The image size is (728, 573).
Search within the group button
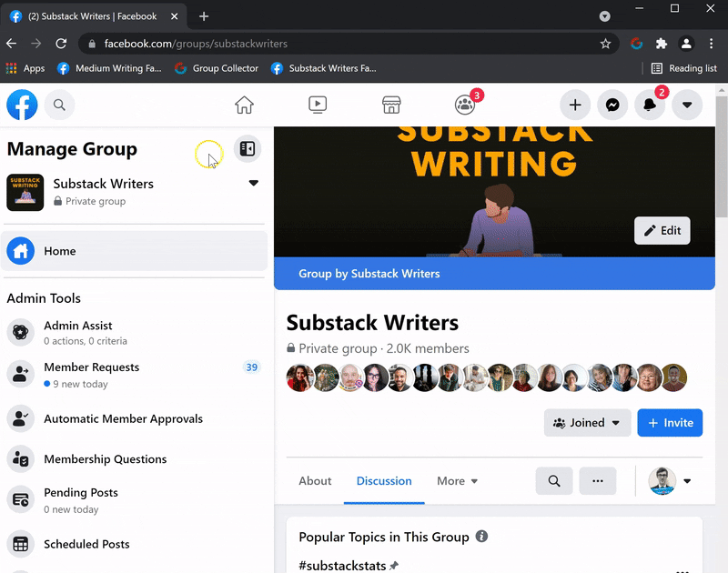point(554,480)
